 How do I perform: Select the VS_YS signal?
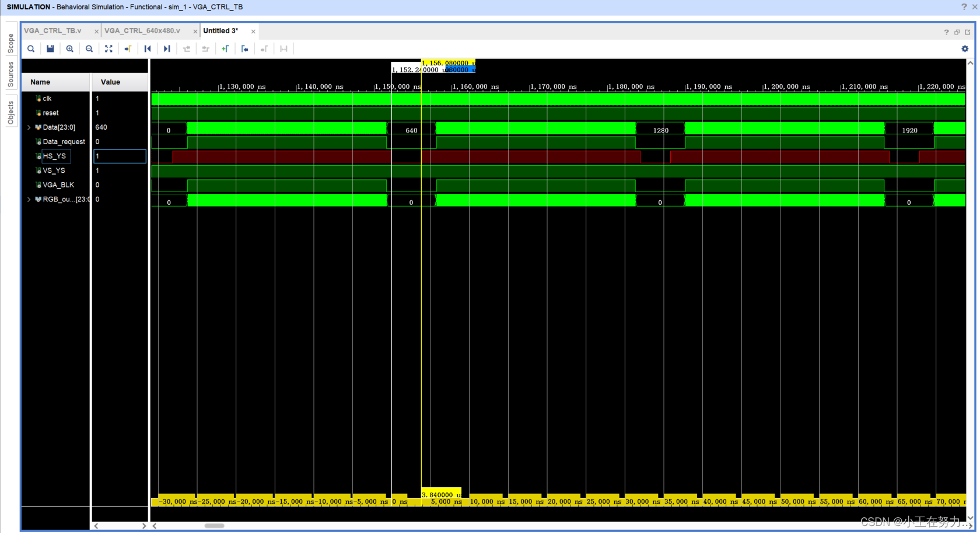[x=54, y=170]
